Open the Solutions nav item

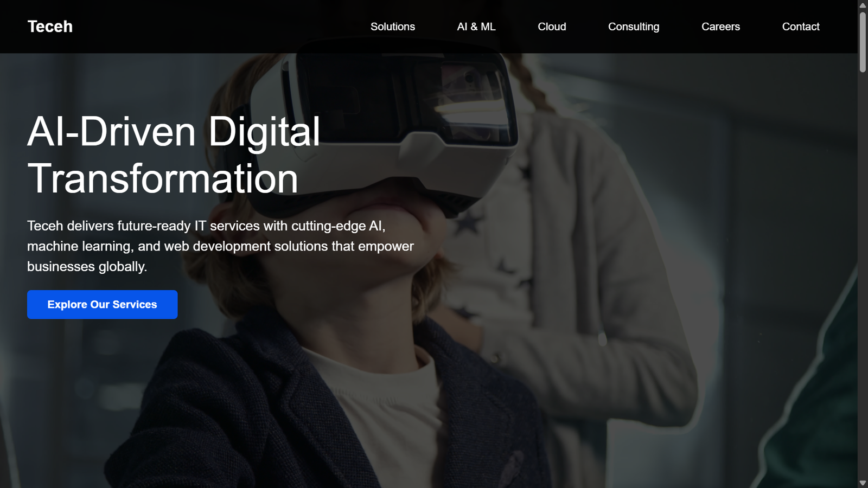[x=392, y=27]
